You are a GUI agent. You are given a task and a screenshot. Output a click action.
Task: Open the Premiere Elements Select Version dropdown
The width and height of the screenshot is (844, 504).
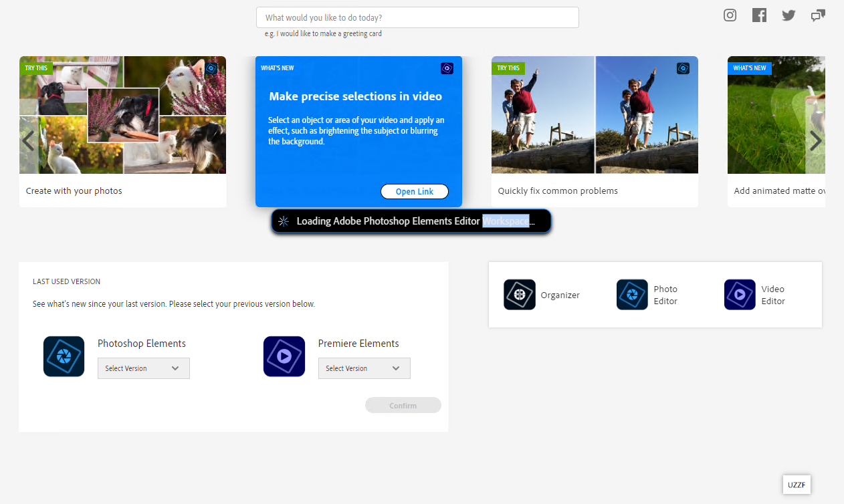pyautogui.click(x=364, y=368)
